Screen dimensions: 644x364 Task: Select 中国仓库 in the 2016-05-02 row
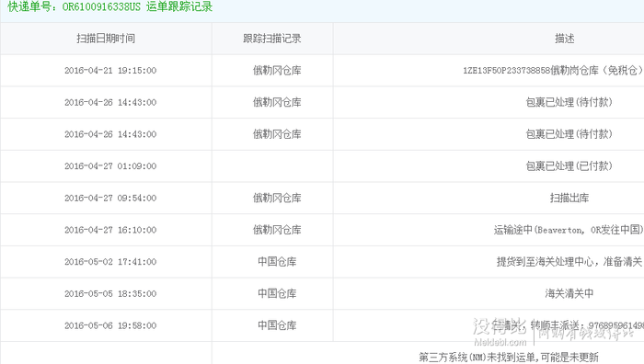tap(277, 262)
